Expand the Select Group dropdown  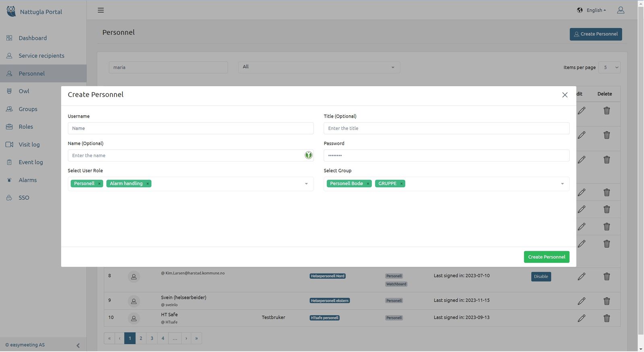[x=562, y=184]
